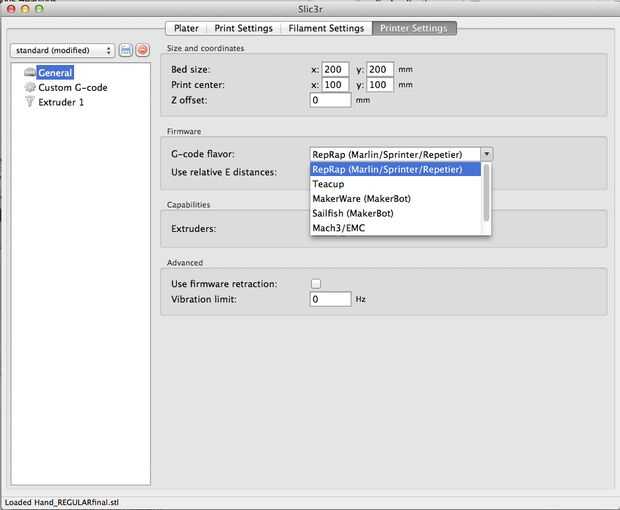Choose Mach3/EMC flavor option
This screenshot has width=620, height=510.
[395, 228]
